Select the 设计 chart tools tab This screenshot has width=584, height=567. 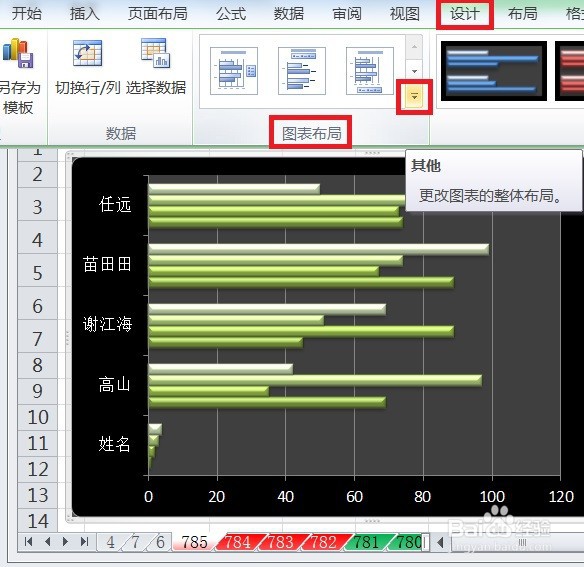pos(464,14)
